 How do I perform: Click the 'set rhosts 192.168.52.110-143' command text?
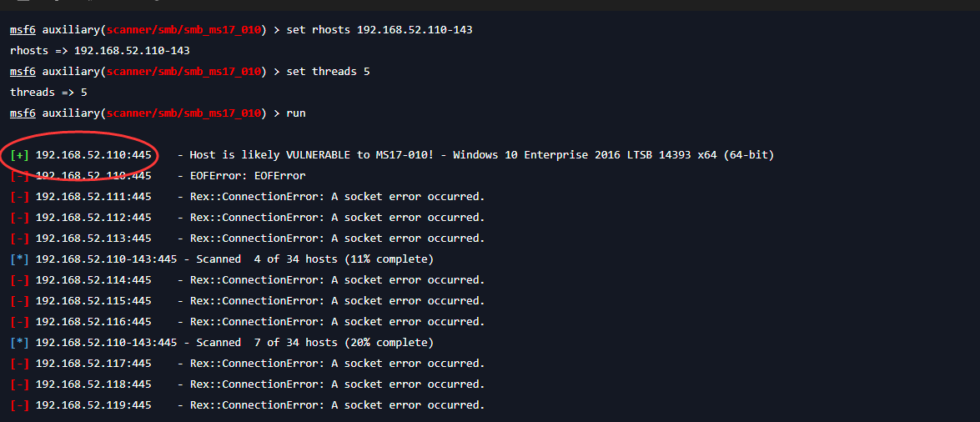[379, 30]
